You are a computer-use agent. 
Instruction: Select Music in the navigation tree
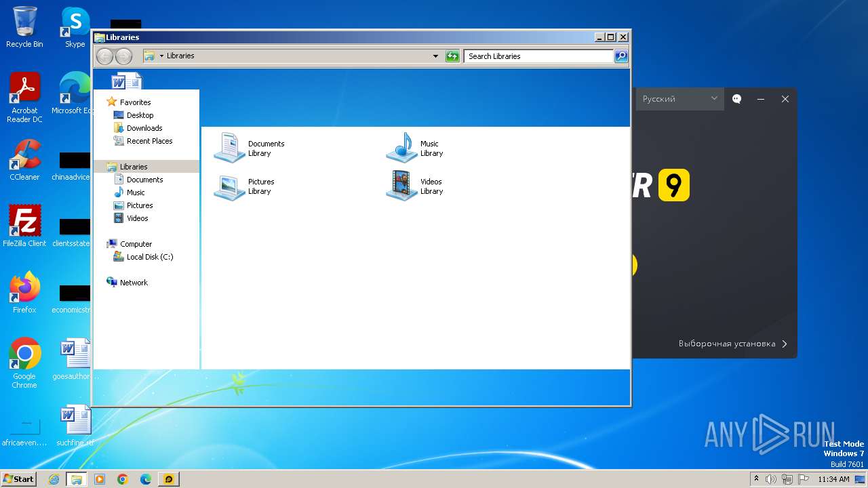[136, 192]
